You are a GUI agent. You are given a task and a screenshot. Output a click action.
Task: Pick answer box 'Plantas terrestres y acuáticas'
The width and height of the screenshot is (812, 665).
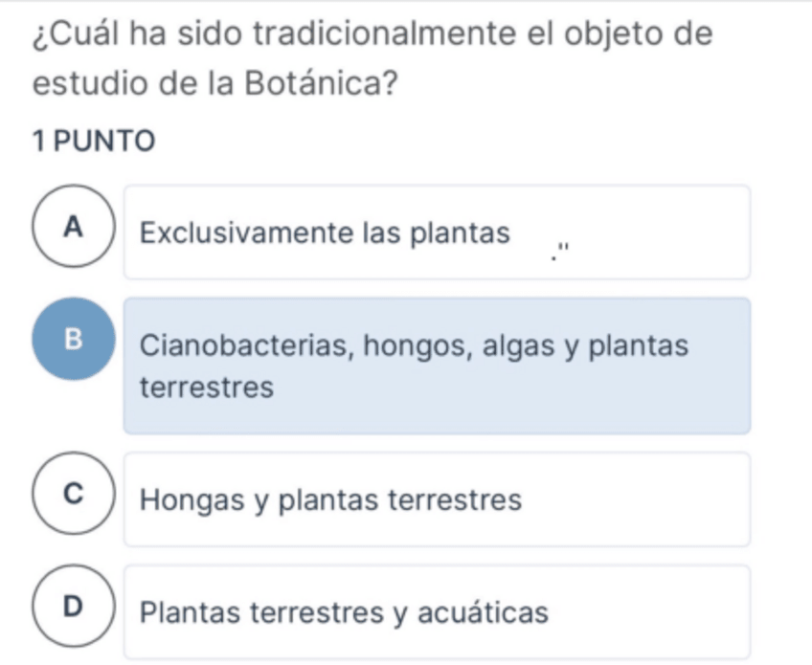tap(437, 611)
